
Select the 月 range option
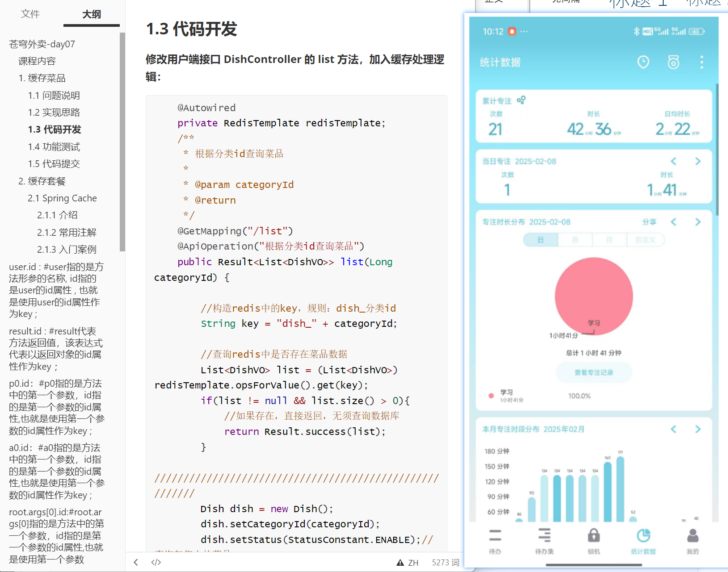click(x=610, y=240)
